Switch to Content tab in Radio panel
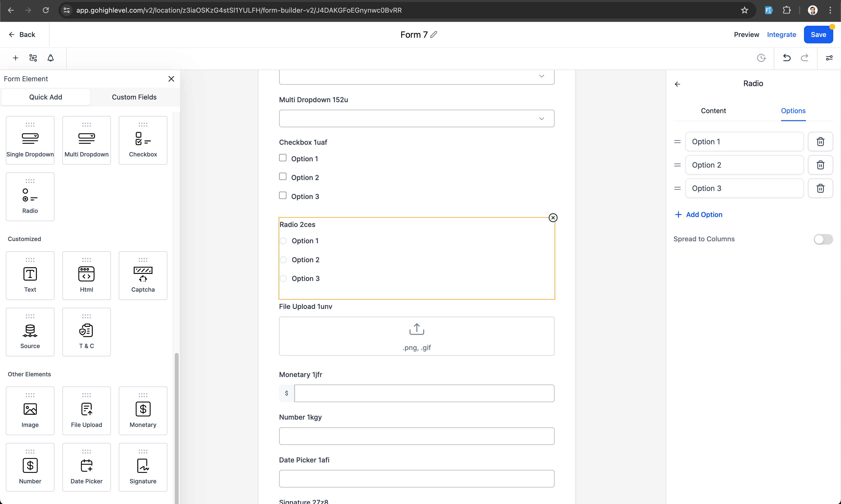Image resolution: width=841 pixels, height=504 pixels. tap(714, 110)
